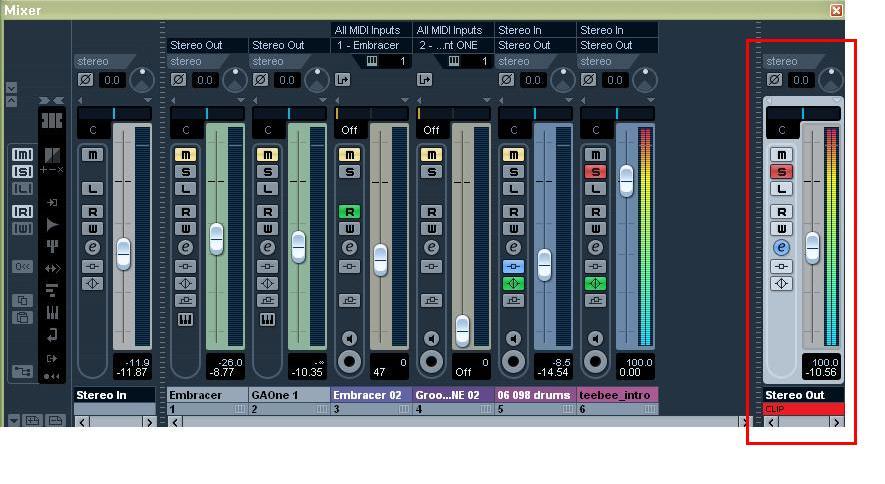
Task: Open the GAOne 1 instrument editor
Action: pos(268,320)
